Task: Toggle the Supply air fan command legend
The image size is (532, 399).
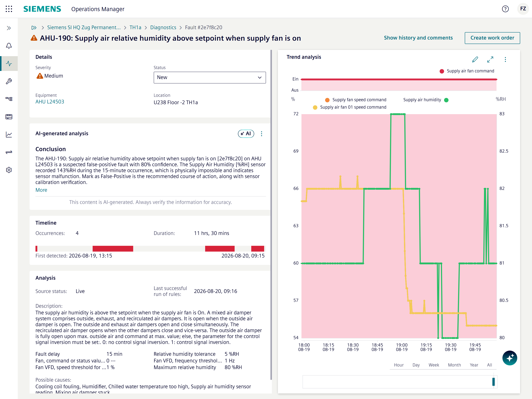Action: pos(467,71)
